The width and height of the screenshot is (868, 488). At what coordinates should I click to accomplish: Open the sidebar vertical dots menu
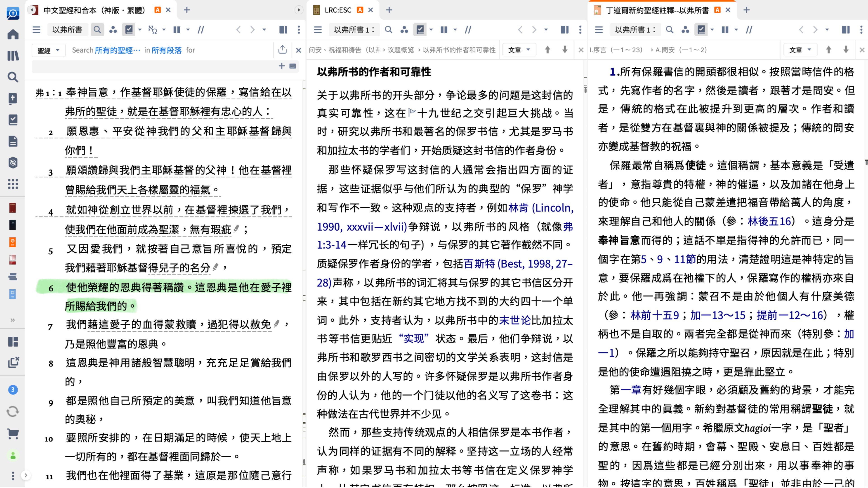tap(13, 476)
